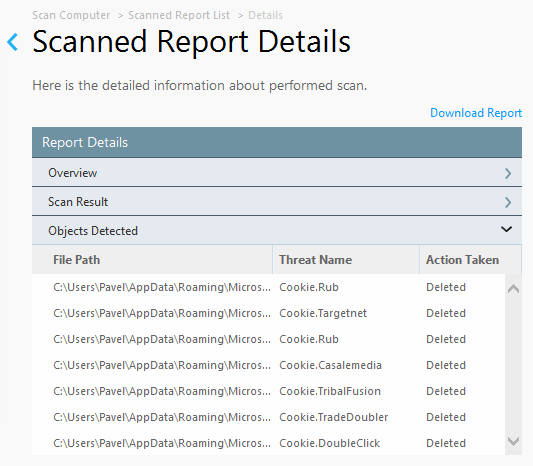The width and height of the screenshot is (533, 466).
Task: Select the Cookie.TradeDoubler row
Action: [269, 417]
